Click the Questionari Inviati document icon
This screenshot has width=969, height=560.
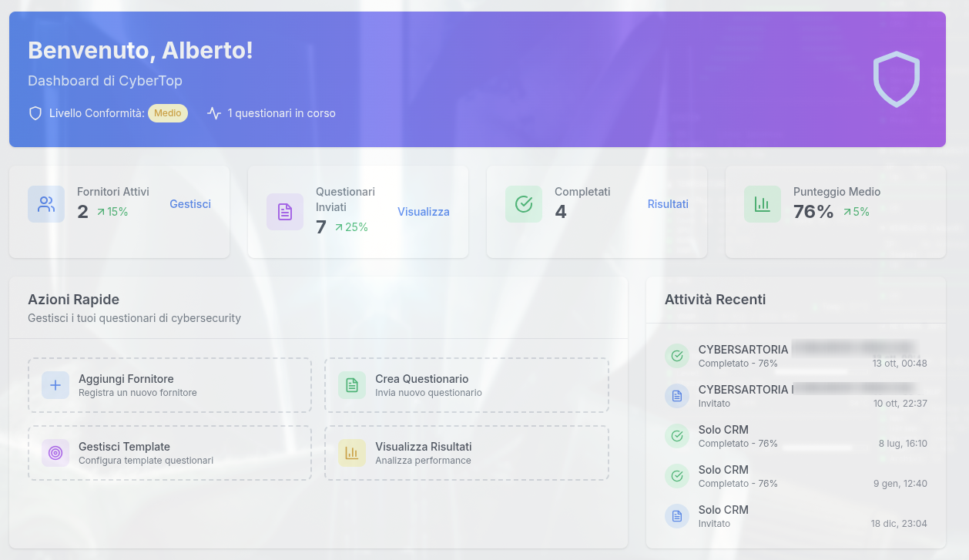point(285,212)
